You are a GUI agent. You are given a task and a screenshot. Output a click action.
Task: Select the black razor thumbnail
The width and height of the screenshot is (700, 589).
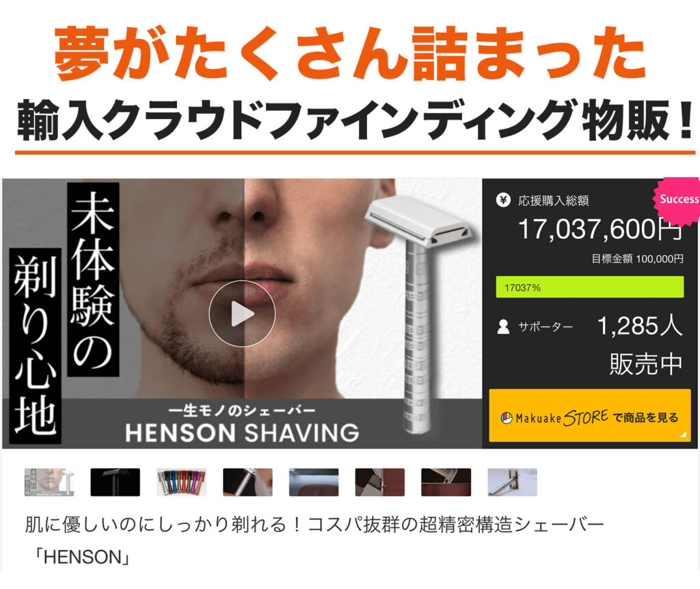tap(115, 482)
